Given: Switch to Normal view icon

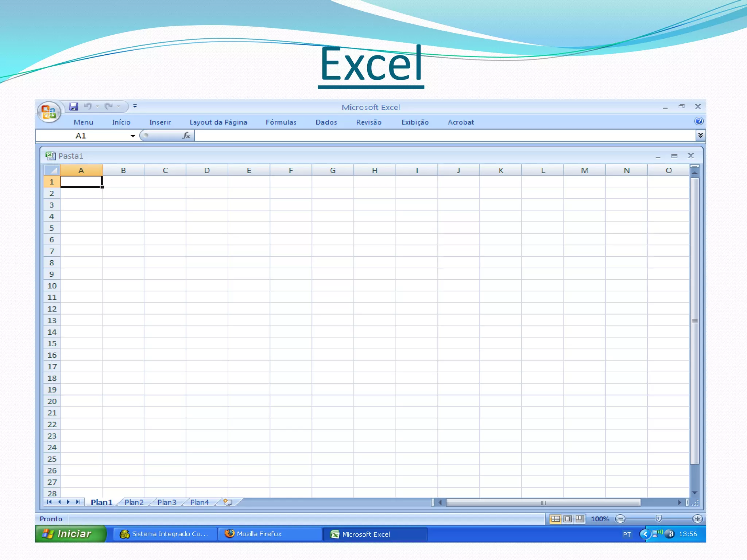Looking at the screenshot, I should click(556, 519).
